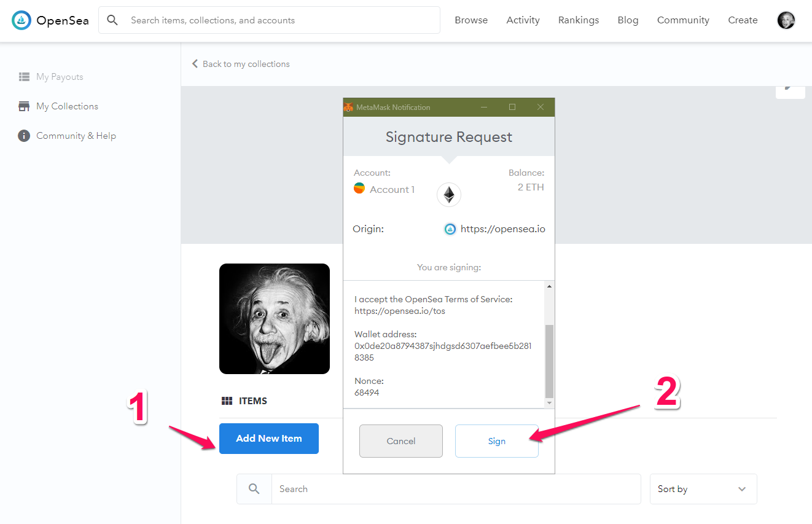The width and height of the screenshot is (812, 524).
Task: Click the My Collections storefront icon
Action: [24, 106]
